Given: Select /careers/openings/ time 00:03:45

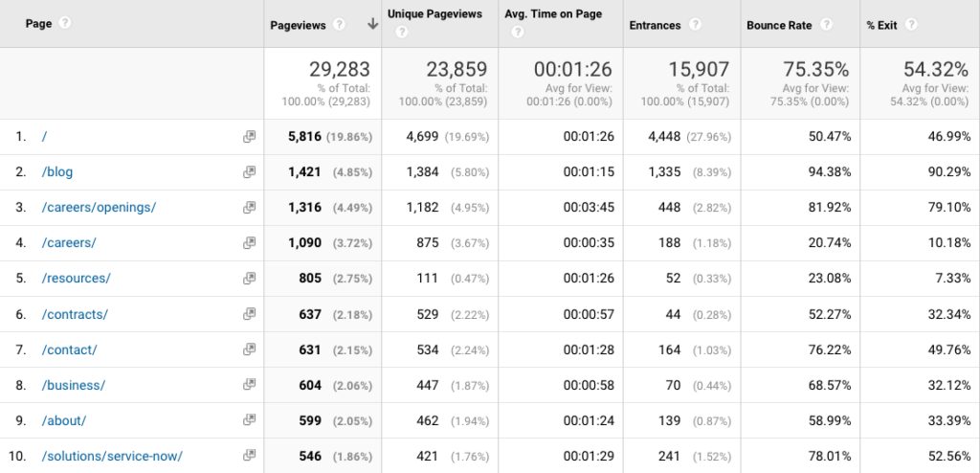Looking at the screenshot, I should coord(589,207).
